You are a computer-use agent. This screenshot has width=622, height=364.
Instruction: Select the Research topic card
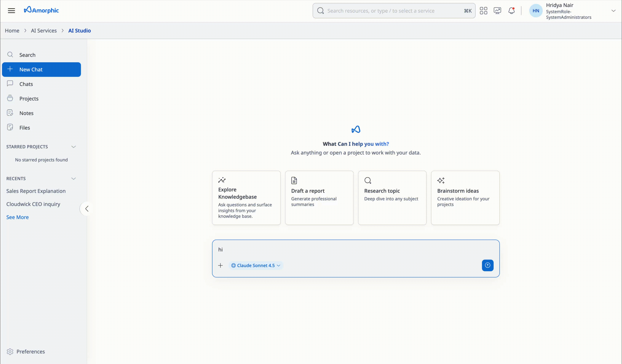(392, 198)
